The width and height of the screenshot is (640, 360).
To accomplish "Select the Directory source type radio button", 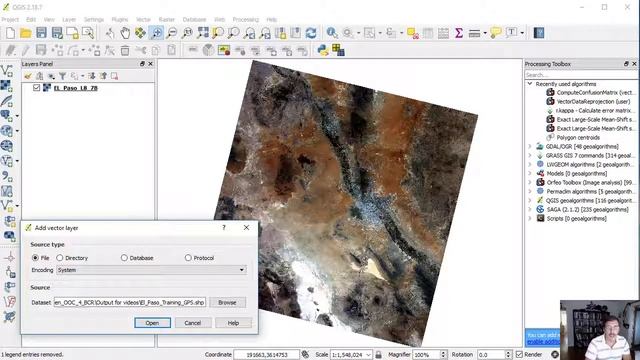I will 60,258.
